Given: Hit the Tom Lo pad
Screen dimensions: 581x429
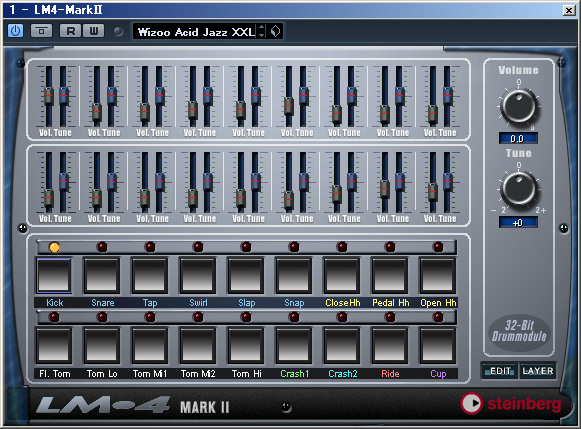Looking at the screenshot, I should tap(102, 345).
